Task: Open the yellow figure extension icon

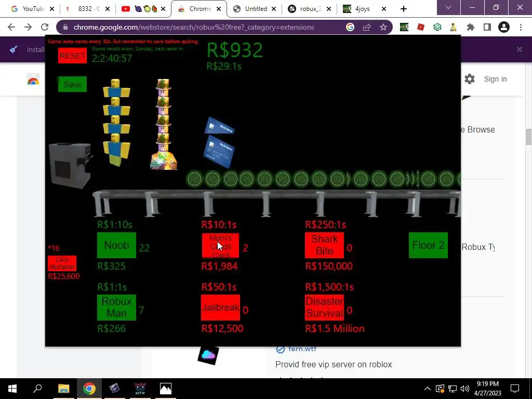Action: coord(454,27)
